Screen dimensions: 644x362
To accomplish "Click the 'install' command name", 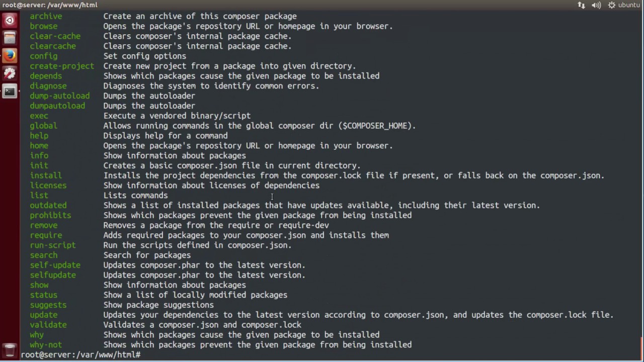I will pyautogui.click(x=46, y=175).
